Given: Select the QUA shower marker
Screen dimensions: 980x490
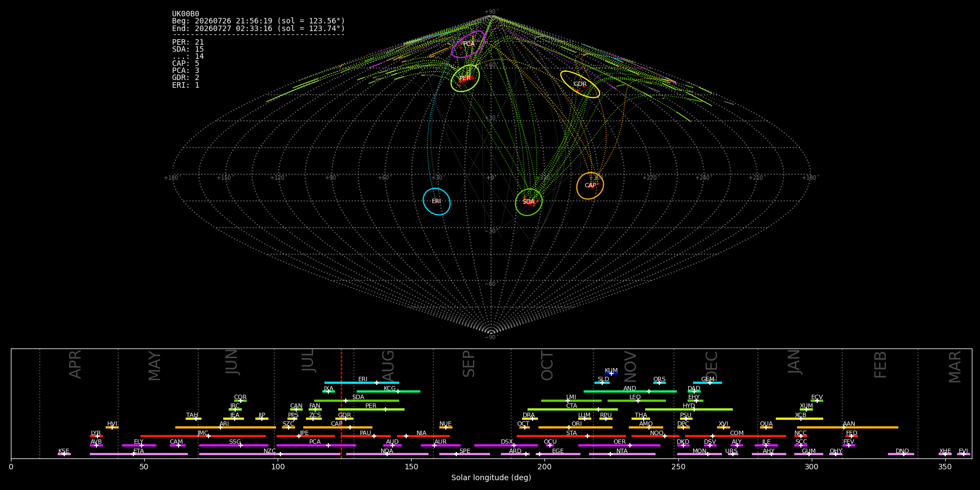Looking at the screenshot, I should click(766, 427).
